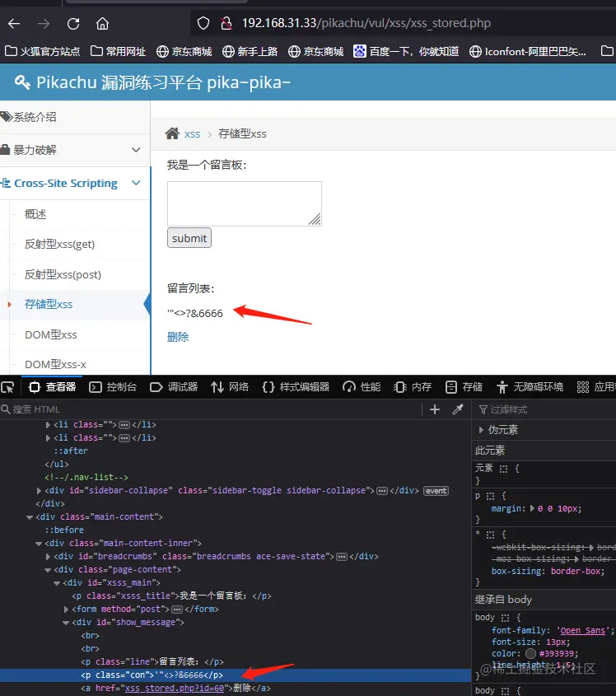This screenshot has height=696, width=616.
Task: Collapse the show_message div node
Action: 66,623
